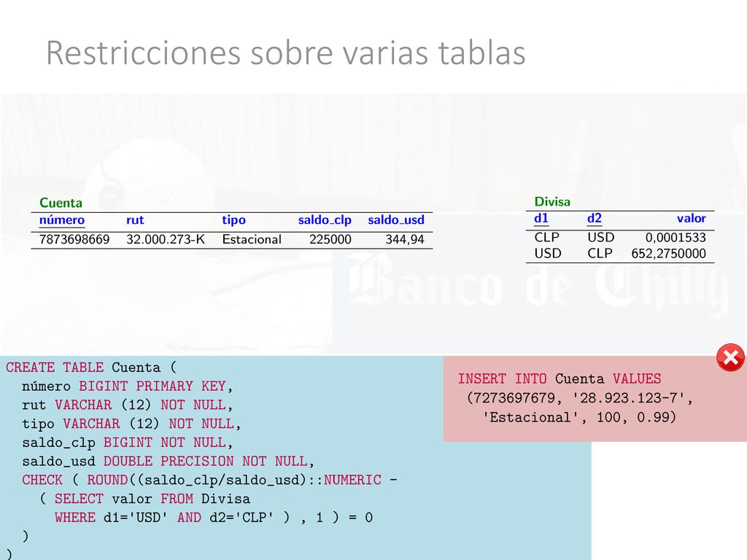The image size is (747, 560).
Task: Click the 'saldo_usd DOUBLE PRECISION NOT NULL' line
Action: (x=169, y=462)
